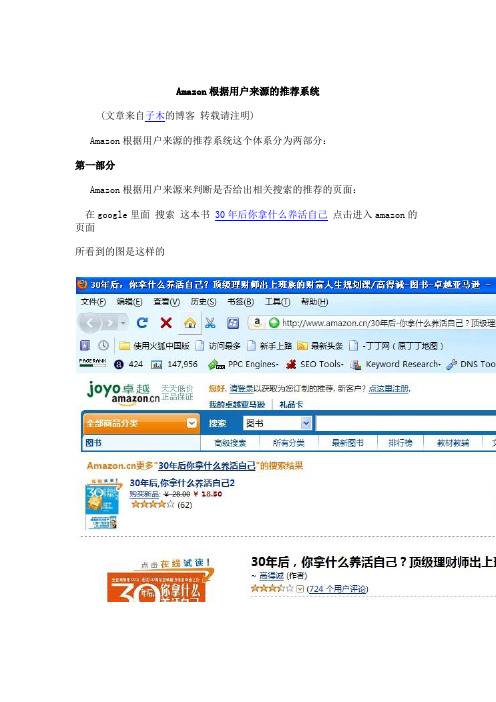The width and height of the screenshot is (496, 702).
Task: Expand the rating dropdown arrow beside stars
Action: [x=300, y=589]
